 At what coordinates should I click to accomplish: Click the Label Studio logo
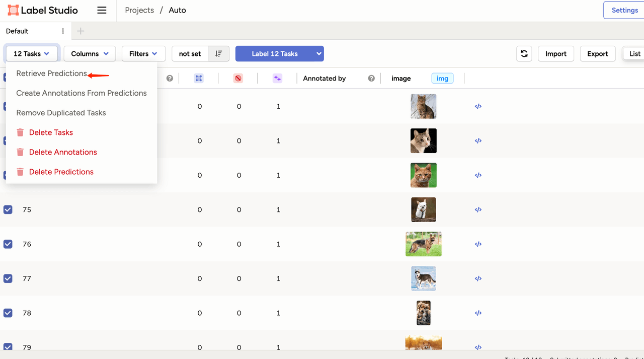point(43,10)
